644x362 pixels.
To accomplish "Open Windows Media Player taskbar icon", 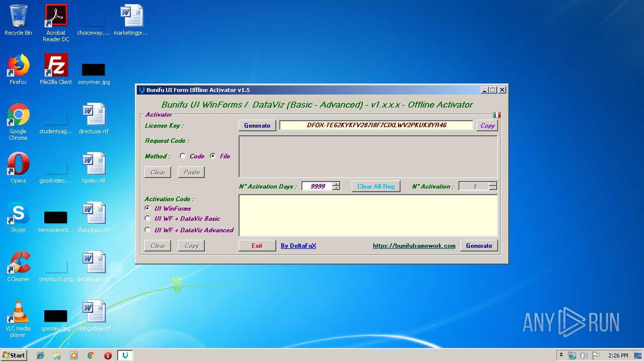I will [x=74, y=355].
